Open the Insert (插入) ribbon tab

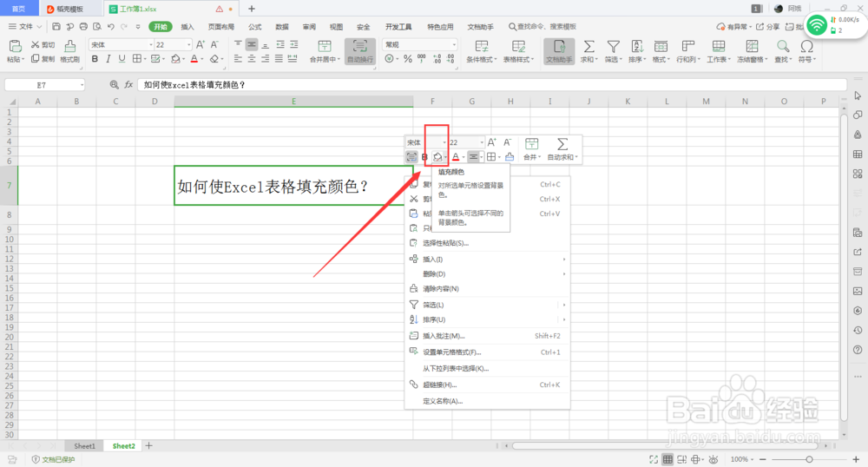click(x=187, y=27)
